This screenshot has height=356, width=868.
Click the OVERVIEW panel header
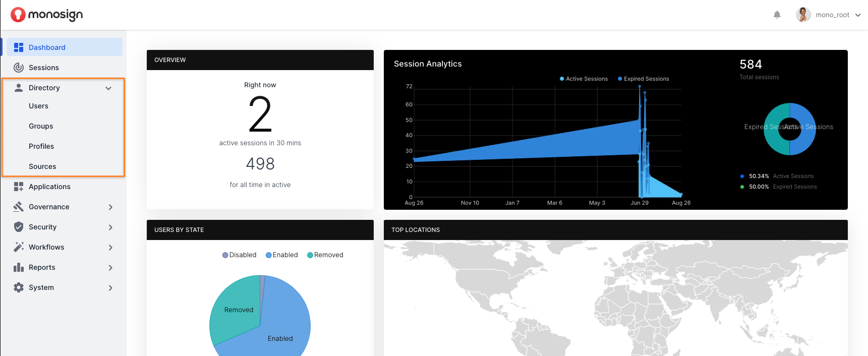point(260,60)
